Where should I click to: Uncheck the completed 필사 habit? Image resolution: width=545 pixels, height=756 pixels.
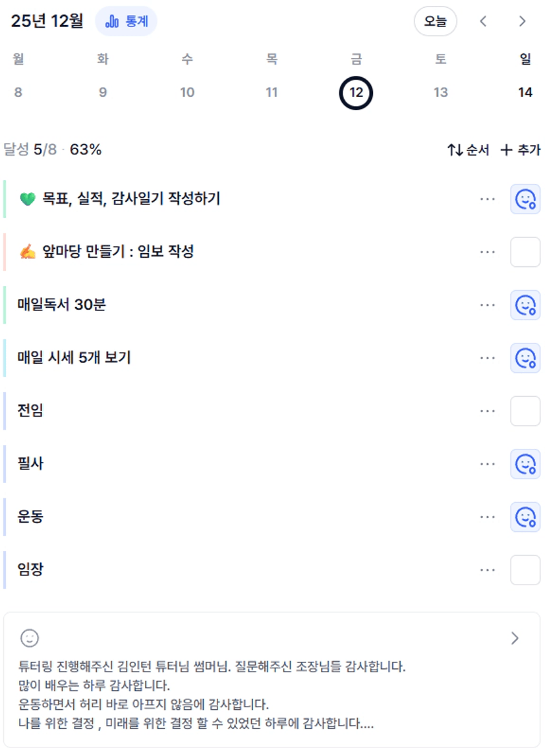[x=525, y=464]
